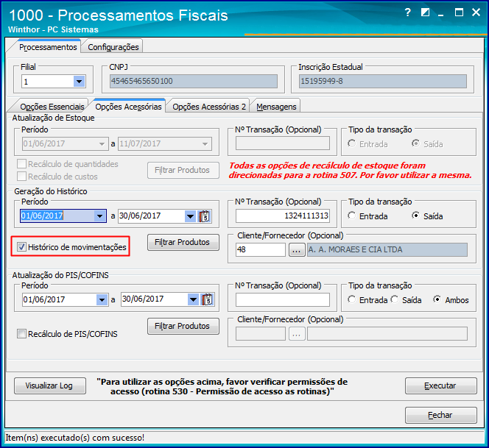
Task: Expand PIS/COFINS end date 30/06/2017 dropdown
Action: 194,299
